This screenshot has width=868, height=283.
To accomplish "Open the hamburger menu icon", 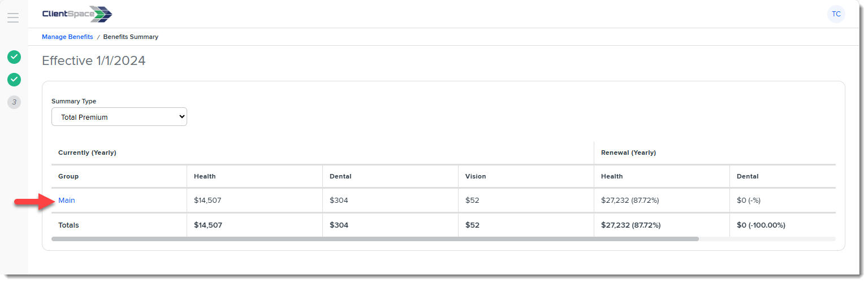I will click(13, 18).
